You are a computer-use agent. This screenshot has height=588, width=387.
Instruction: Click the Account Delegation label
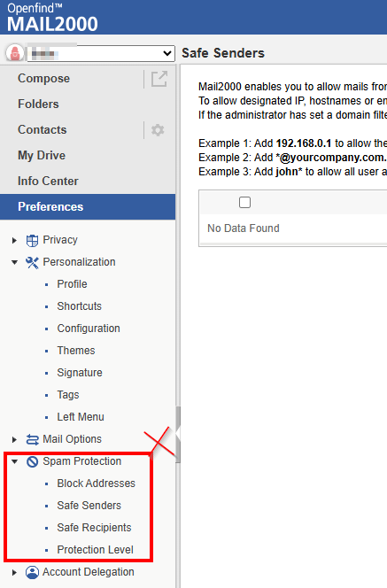pos(89,572)
